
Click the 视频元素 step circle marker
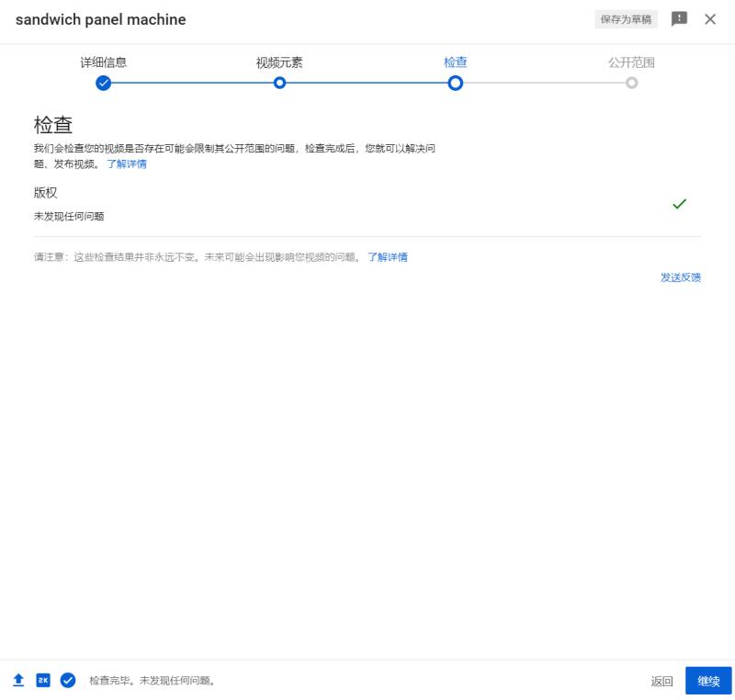coord(279,84)
